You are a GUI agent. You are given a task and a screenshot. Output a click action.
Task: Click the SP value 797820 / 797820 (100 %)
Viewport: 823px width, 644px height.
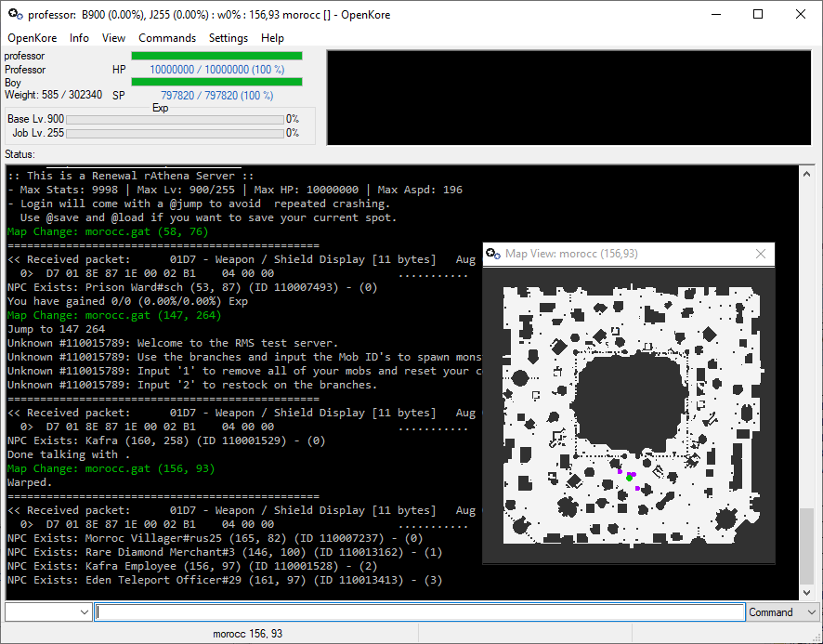[217, 95]
